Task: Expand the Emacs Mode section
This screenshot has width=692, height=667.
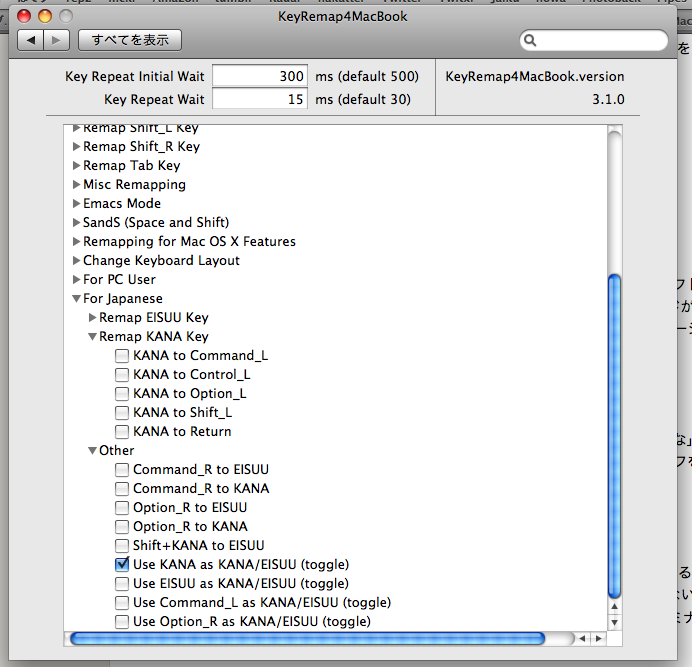Action: (x=76, y=204)
